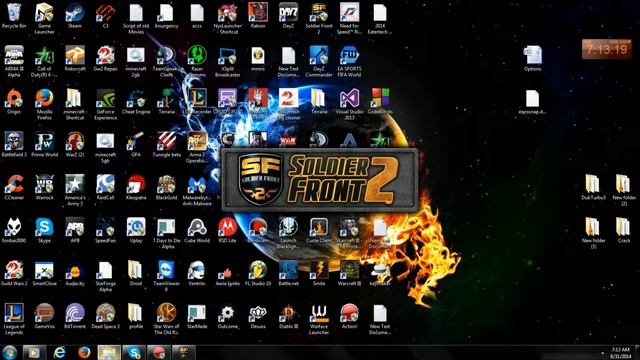
Task: Open the Mozilla Firefox desktop shortcut
Action: [x=44, y=104]
